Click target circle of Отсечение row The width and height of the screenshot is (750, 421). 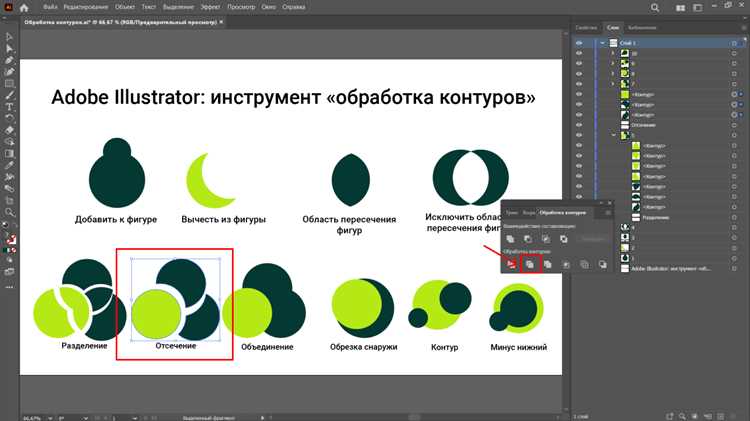[x=734, y=125]
